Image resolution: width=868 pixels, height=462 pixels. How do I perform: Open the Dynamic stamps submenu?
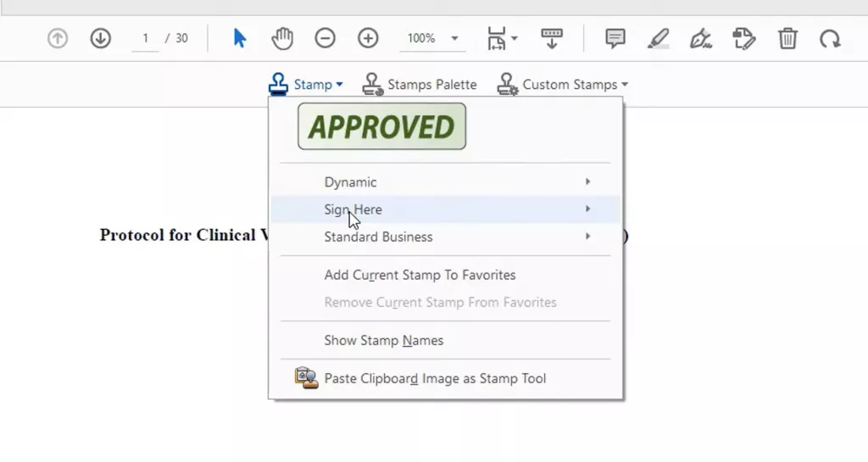(x=445, y=182)
